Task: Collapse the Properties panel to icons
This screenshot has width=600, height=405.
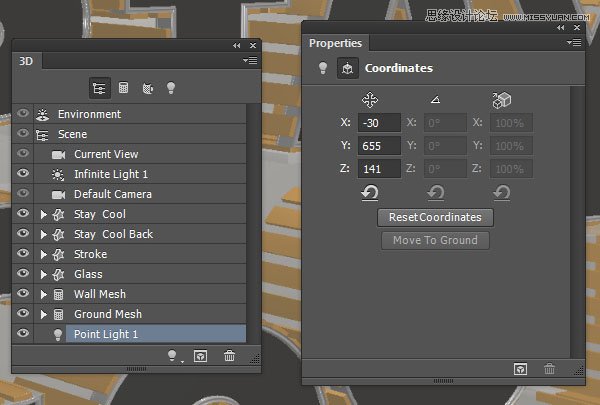Action: click(561, 28)
